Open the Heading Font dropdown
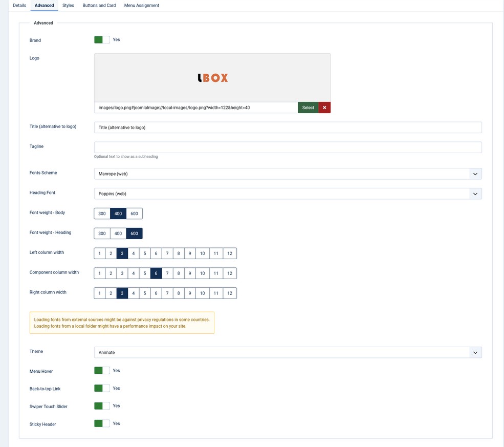 click(288, 194)
